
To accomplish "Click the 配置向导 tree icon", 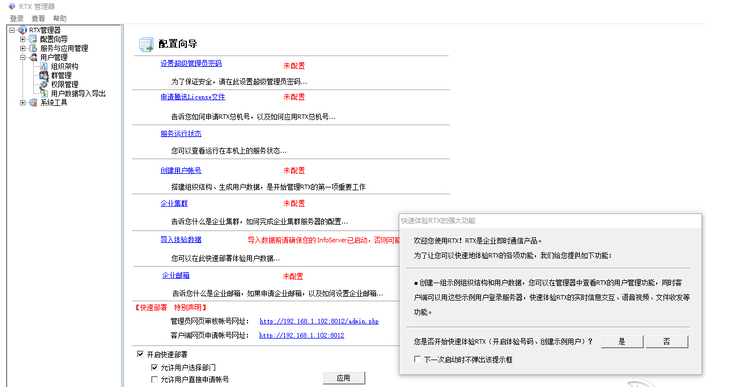I will click(x=33, y=39).
